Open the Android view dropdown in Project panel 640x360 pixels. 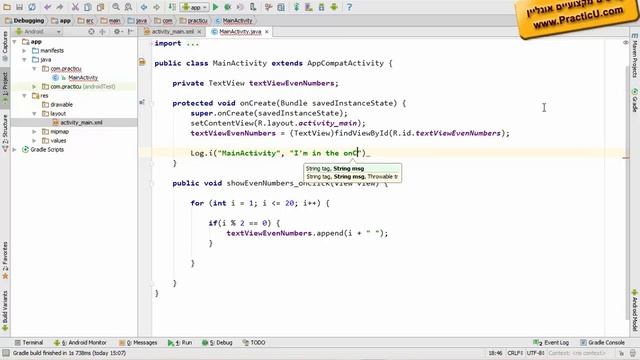click(x=38, y=31)
